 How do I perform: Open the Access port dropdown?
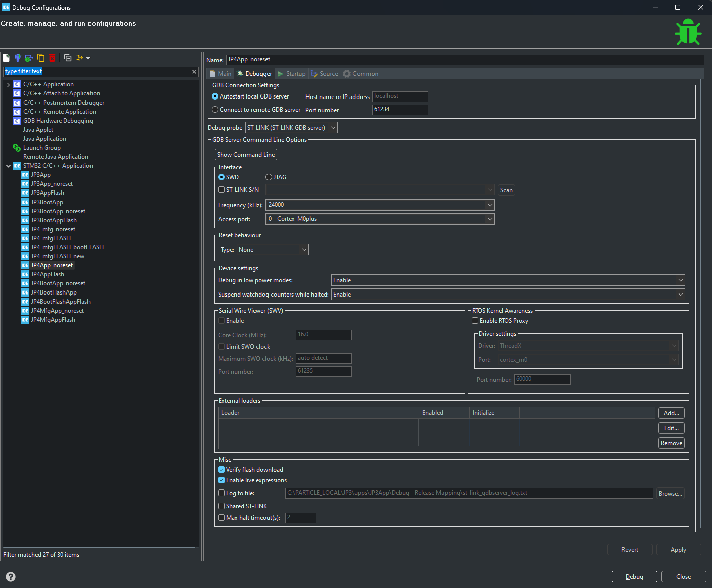[x=489, y=219]
